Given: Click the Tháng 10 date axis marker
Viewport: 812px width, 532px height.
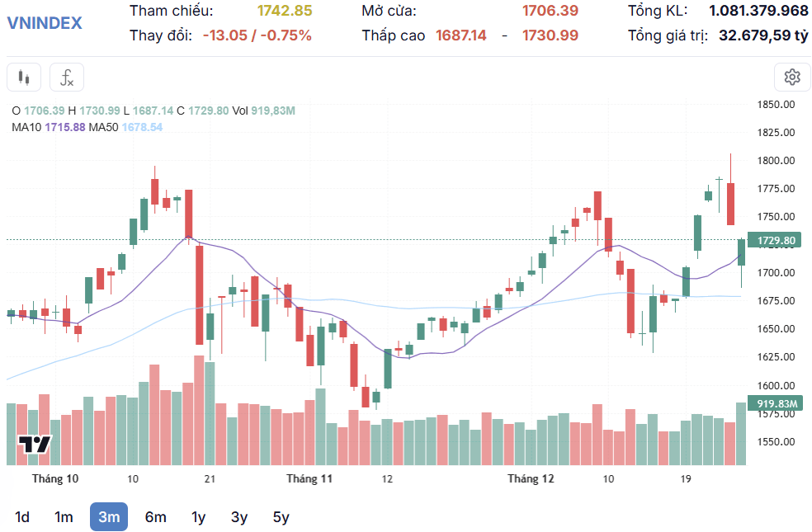Looking at the screenshot, I should (x=55, y=478).
